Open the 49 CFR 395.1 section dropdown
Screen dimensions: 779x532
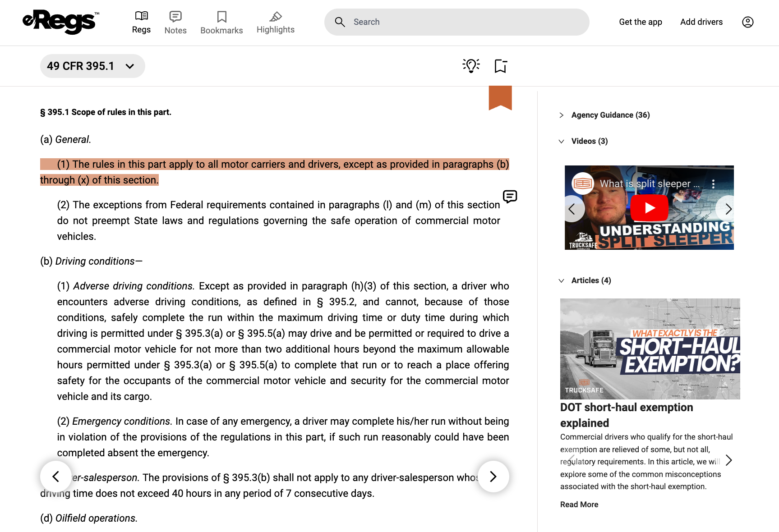92,66
